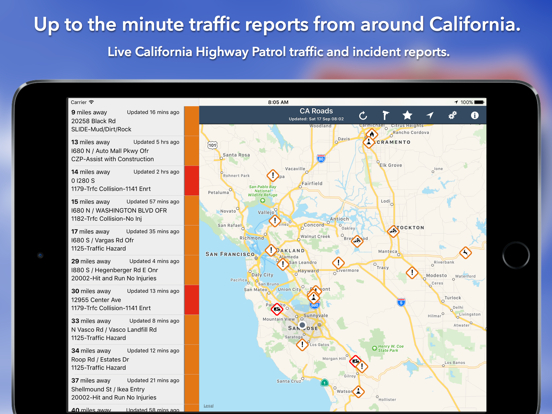Tap the red severity bar beside 0 I280 S
Screen dimensions: 552x414
(x=192, y=181)
